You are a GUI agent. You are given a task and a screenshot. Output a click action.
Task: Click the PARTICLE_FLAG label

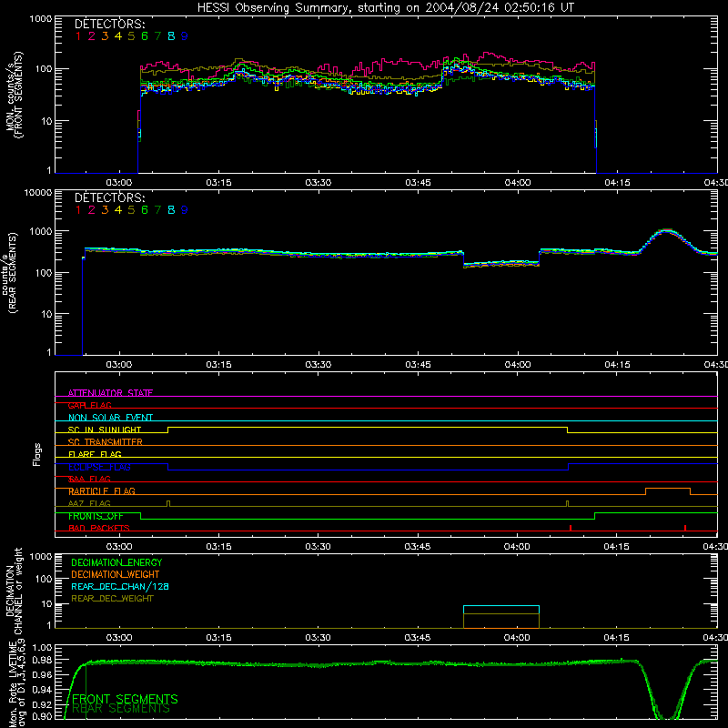102,491
